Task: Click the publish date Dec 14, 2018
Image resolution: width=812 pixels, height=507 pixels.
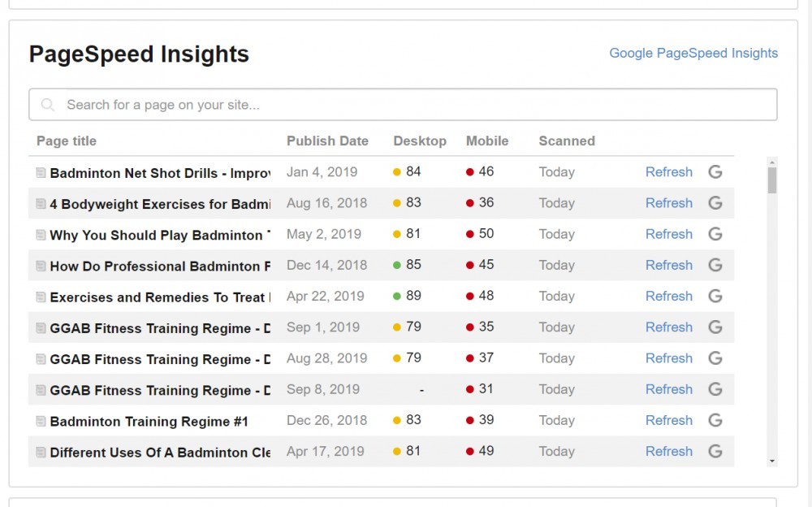Action: 326,266
